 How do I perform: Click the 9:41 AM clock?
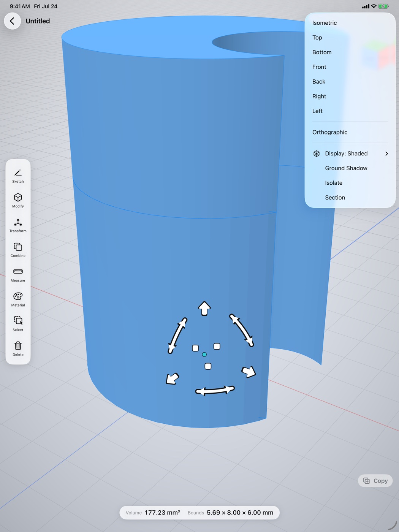click(x=20, y=6)
